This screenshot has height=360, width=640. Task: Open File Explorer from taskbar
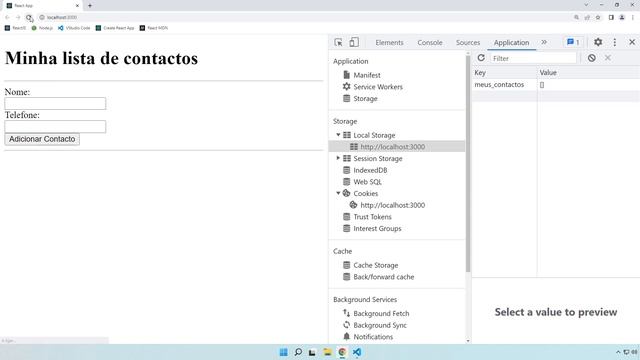327,352
